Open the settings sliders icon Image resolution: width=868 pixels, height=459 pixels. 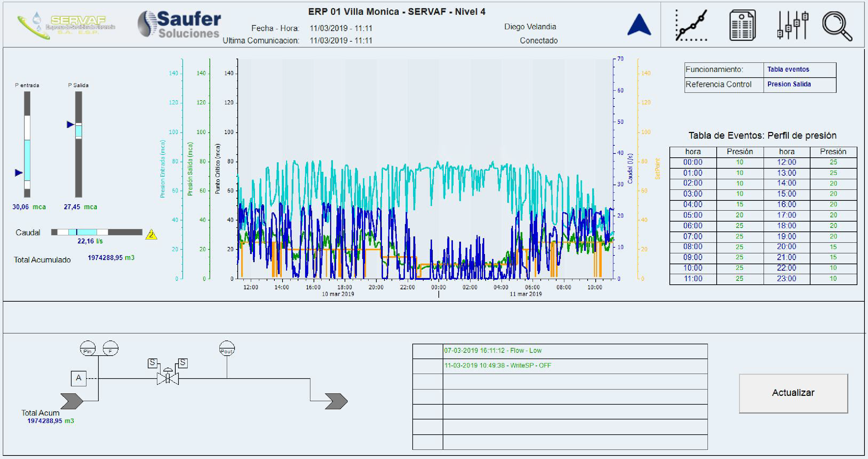[x=793, y=25]
